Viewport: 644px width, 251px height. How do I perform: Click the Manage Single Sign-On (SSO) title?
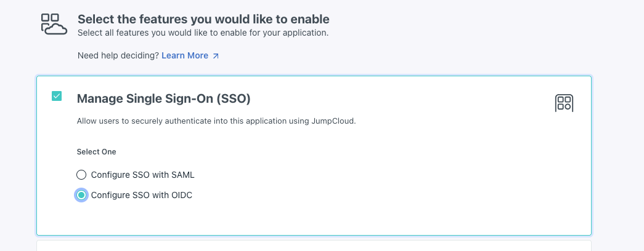(x=163, y=98)
